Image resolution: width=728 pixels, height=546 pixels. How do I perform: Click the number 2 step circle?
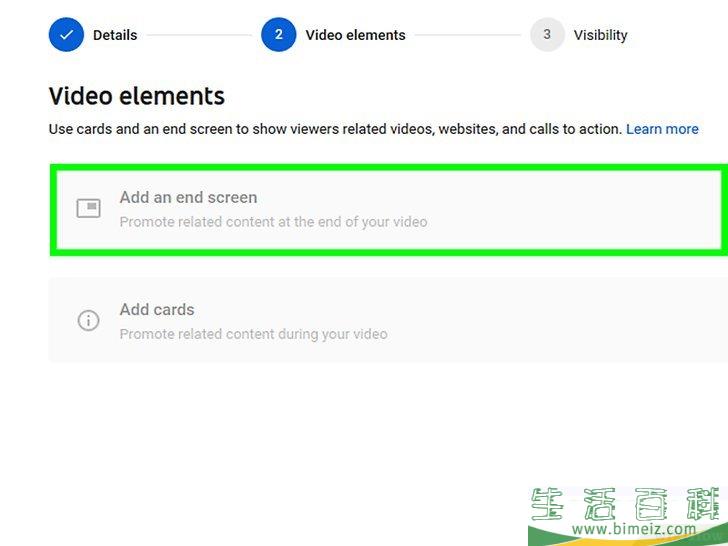(x=279, y=35)
